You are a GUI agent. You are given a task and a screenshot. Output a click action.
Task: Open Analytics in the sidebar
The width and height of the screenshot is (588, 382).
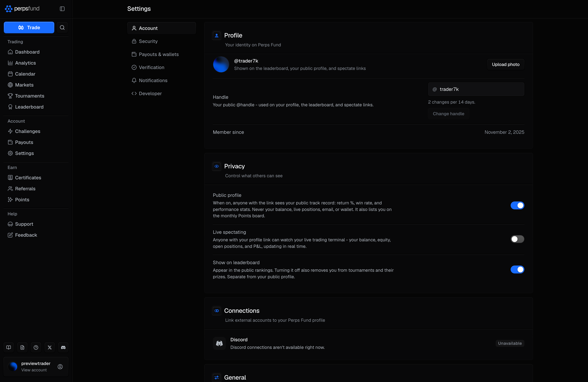click(36, 63)
